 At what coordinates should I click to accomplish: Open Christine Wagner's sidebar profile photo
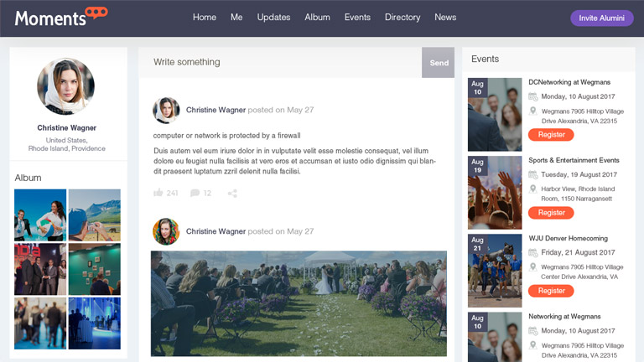65,86
